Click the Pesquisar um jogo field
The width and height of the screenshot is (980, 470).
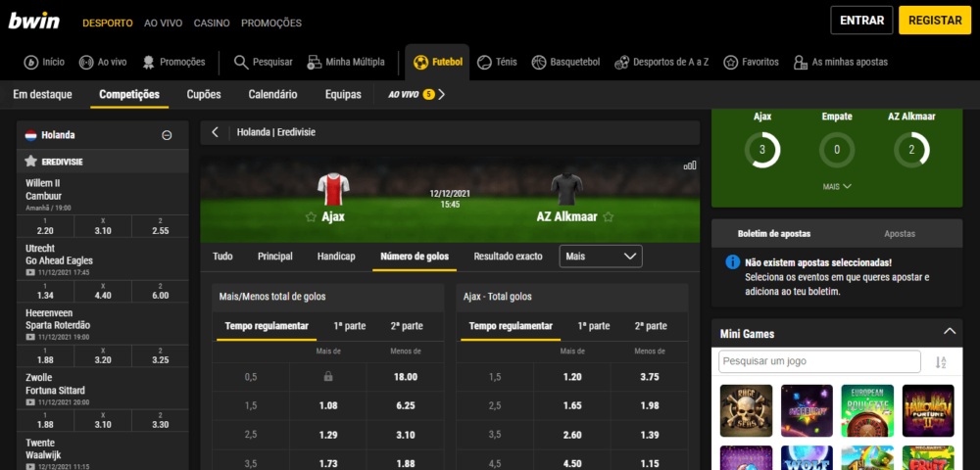pyautogui.click(x=819, y=361)
